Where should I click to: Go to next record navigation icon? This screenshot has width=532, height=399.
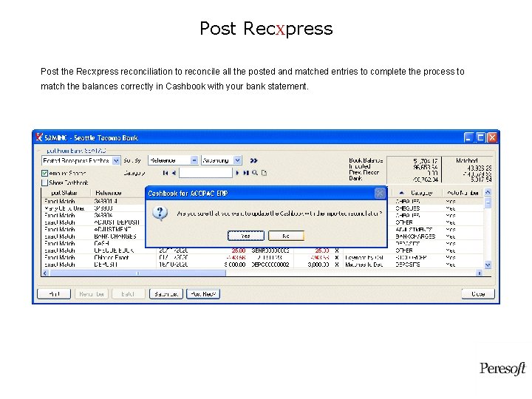click(237, 173)
